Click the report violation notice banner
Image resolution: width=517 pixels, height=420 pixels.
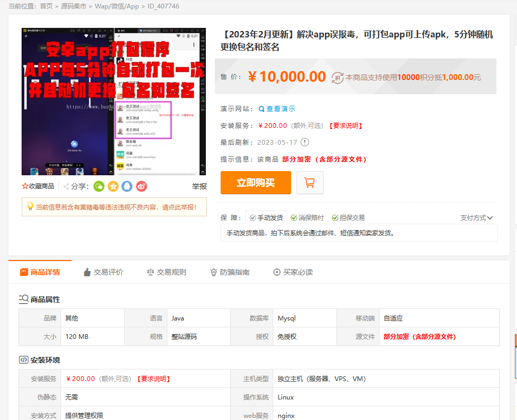point(114,207)
